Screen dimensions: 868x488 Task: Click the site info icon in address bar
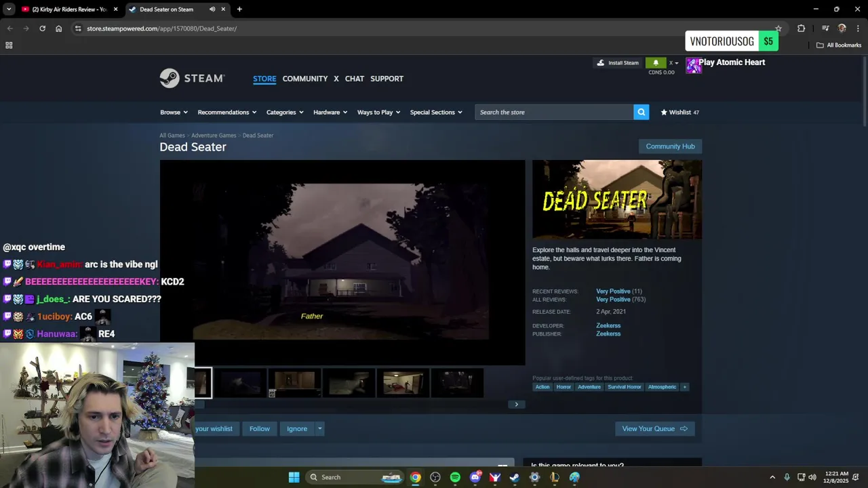pos(78,28)
